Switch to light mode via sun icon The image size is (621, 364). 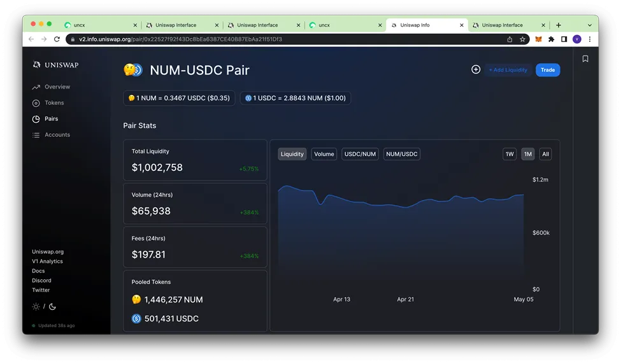coord(36,307)
